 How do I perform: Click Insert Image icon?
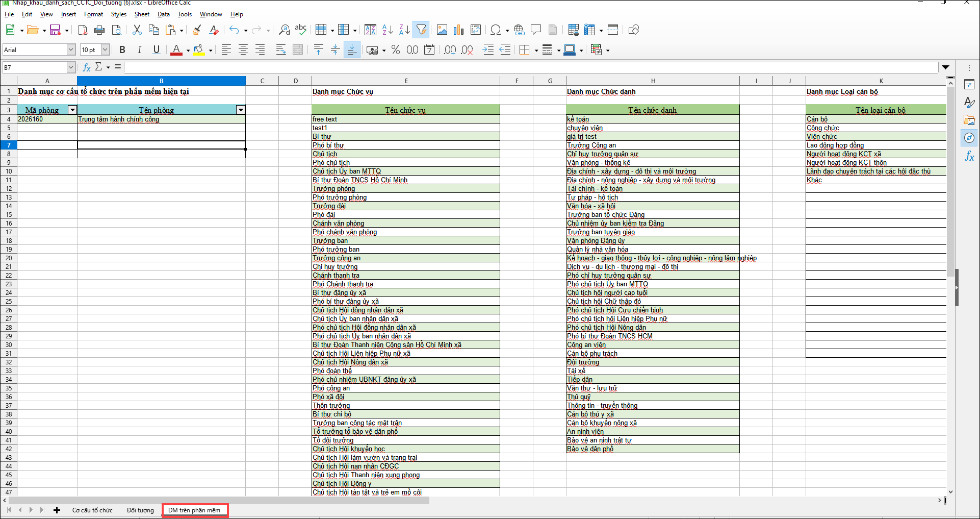(x=442, y=30)
